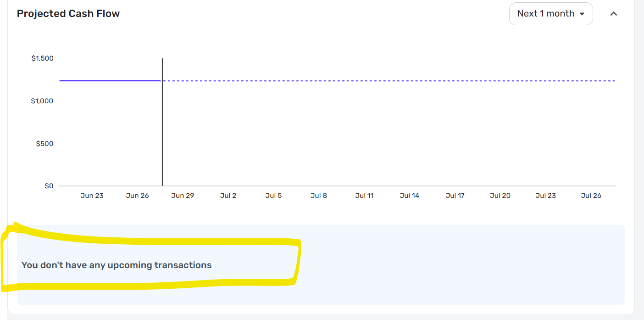Click the Projected Cash Flow heading
This screenshot has height=320, width=644.
68,14
